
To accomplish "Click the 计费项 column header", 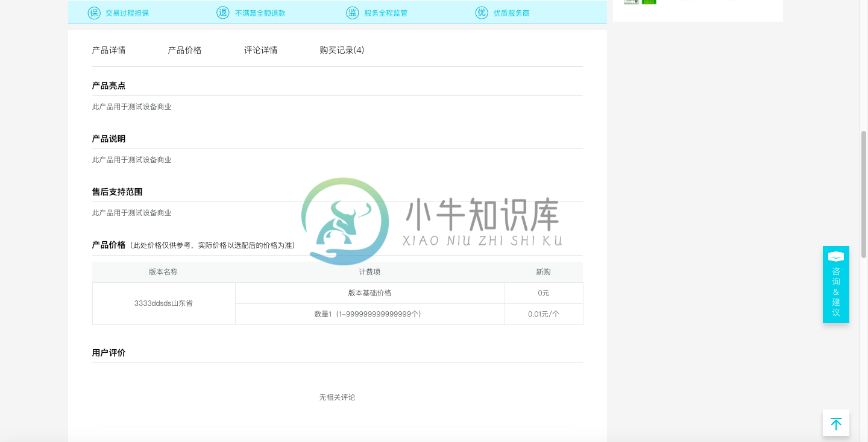I will [370, 272].
